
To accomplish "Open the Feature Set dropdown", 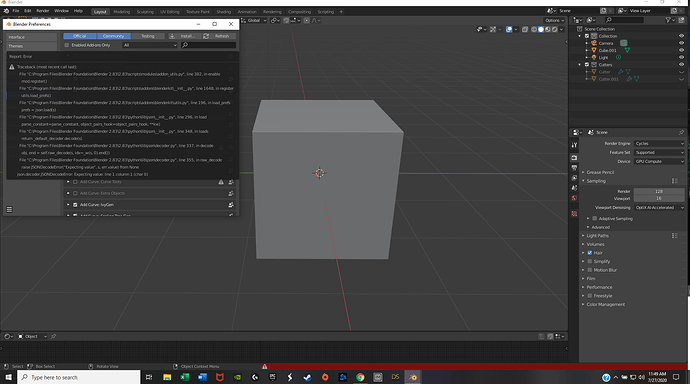I will (x=659, y=153).
